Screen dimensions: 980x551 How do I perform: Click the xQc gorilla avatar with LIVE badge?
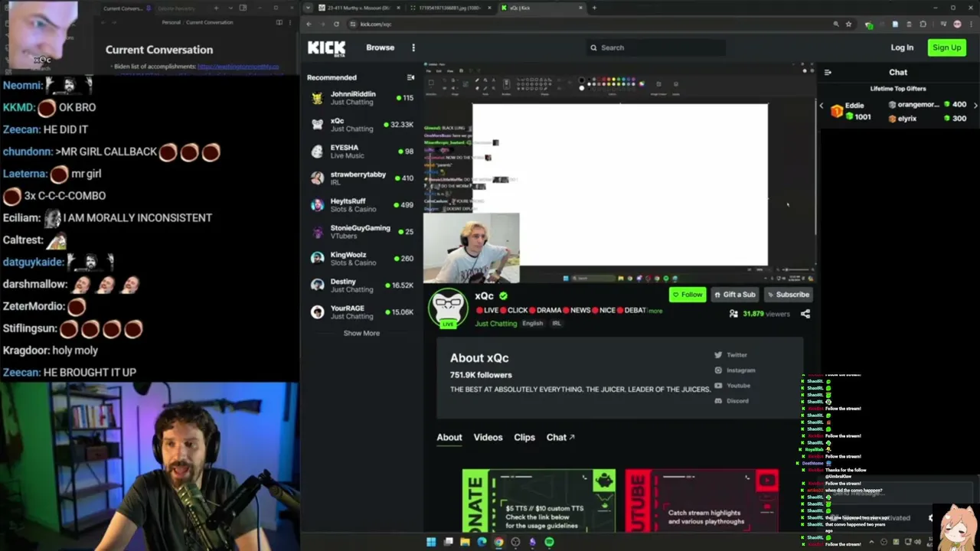448,308
